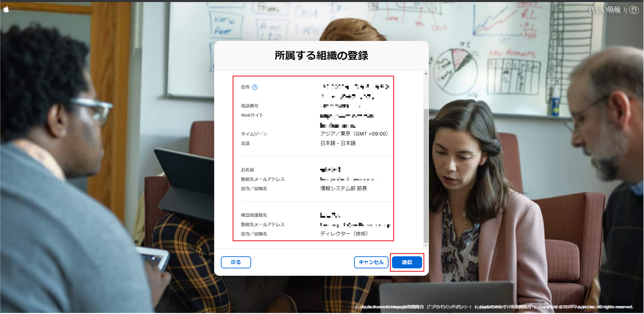Open the help question mark icon top right
Image resolution: width=644 pixels, height=314 pixels.
click(x=634, y=10)
